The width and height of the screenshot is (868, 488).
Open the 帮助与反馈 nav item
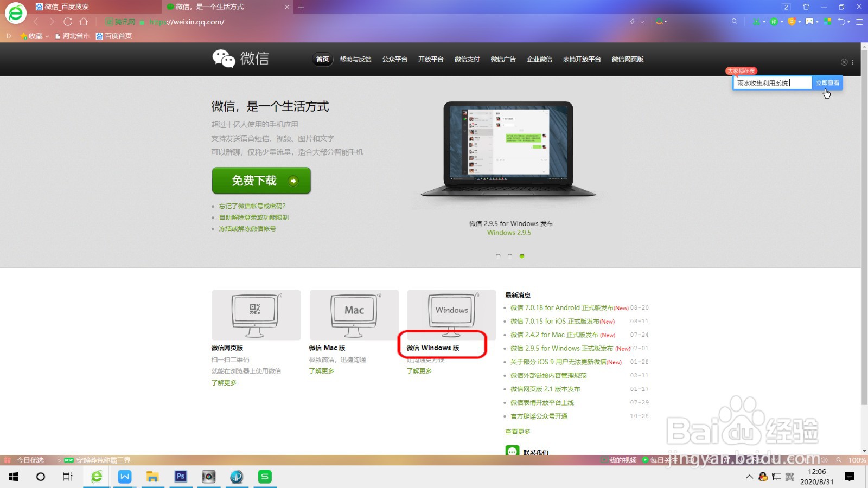355,59
